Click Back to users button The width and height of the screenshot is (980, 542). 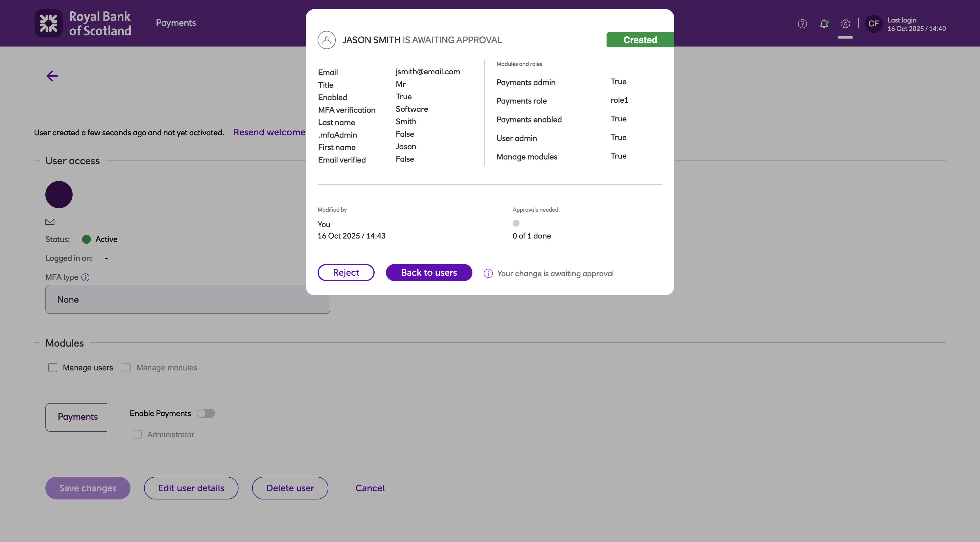click(x=429, y=273)
